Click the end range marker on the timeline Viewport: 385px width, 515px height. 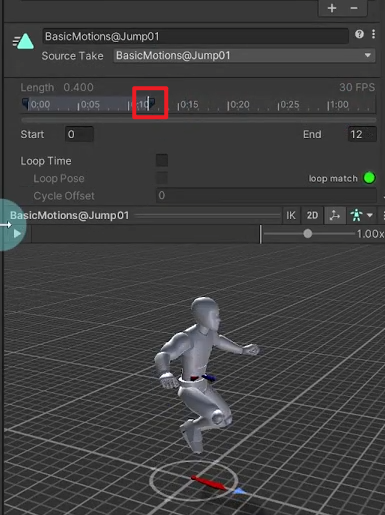151,103
